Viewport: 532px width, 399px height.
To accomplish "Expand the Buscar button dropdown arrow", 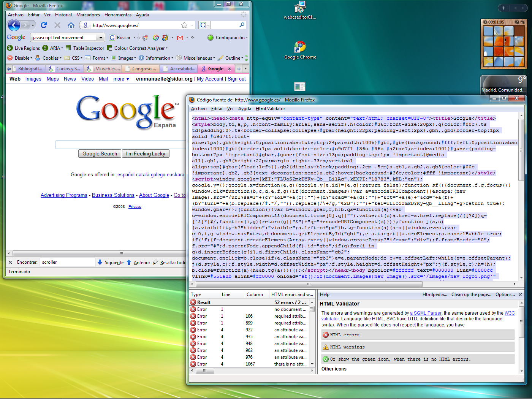I will coord(135,38).
